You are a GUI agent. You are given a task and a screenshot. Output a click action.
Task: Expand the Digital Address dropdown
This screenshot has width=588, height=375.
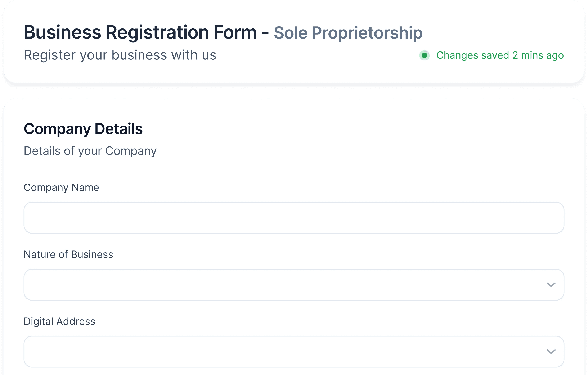point(294,352)
